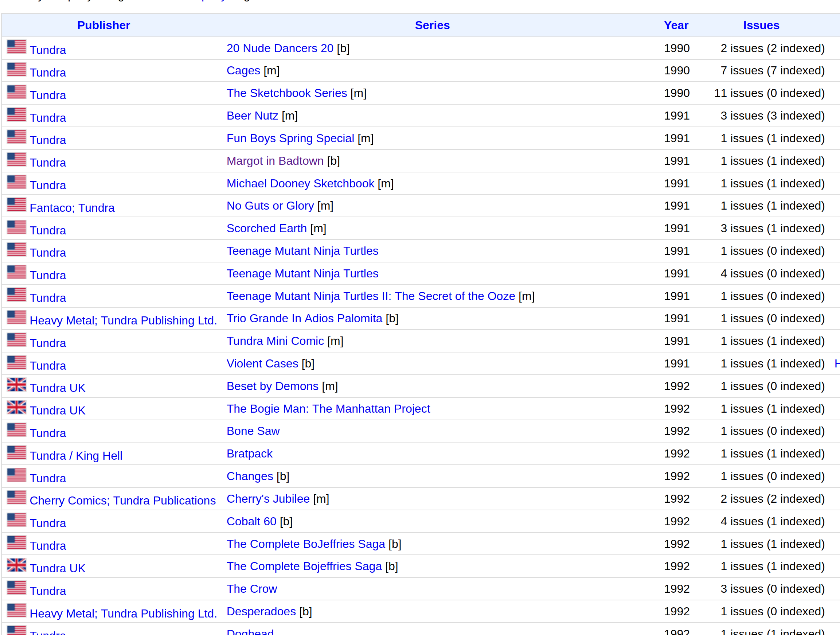Viewport: 840px width, 635px height.
Task: Select the '7 issues (7 indexed)' cell
Action: click(773, 71)
